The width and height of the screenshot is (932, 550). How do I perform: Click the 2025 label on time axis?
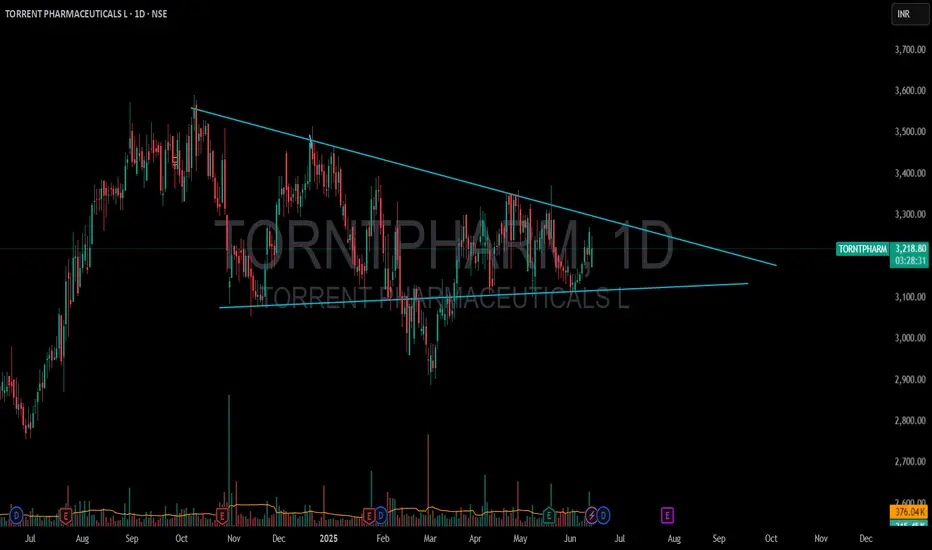coord(329,538)
